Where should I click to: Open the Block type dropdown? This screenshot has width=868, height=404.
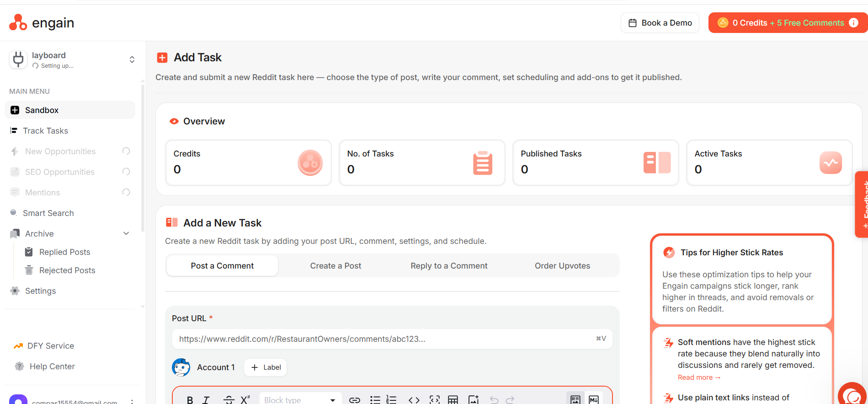pos(300,400)
